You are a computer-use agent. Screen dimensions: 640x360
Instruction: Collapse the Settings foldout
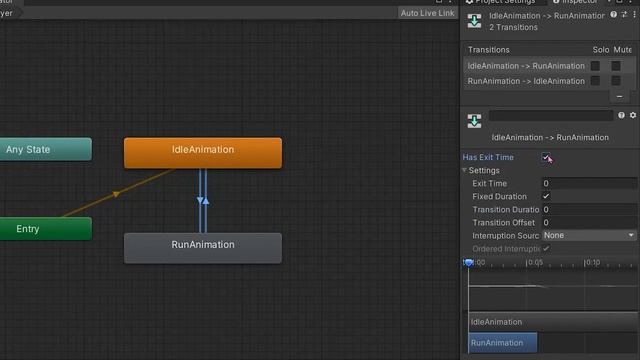464,170
